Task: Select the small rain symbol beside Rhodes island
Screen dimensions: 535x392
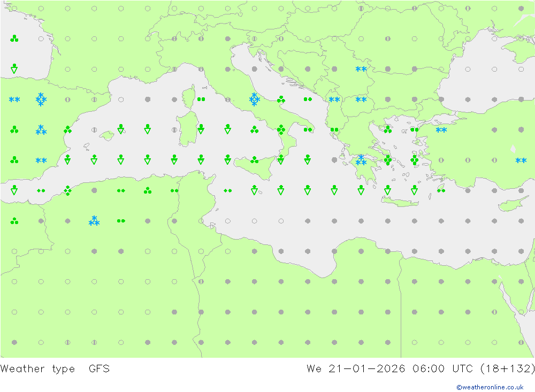Action: (441, 190)
